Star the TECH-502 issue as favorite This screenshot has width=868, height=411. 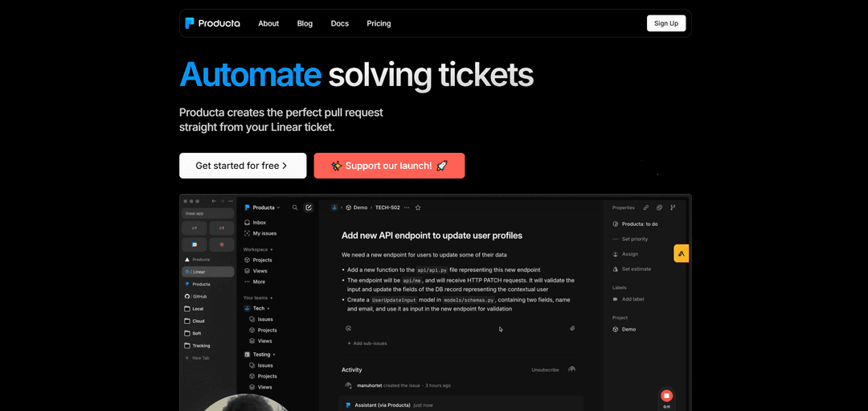pos(418,208)
